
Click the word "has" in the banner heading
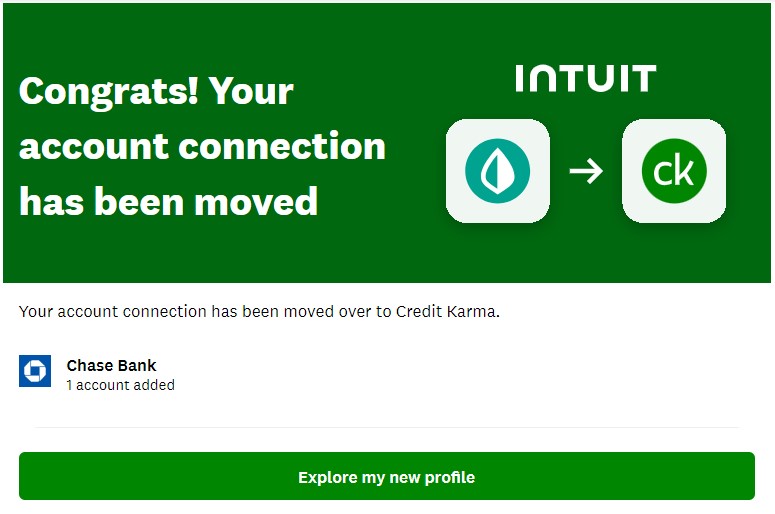51,202
